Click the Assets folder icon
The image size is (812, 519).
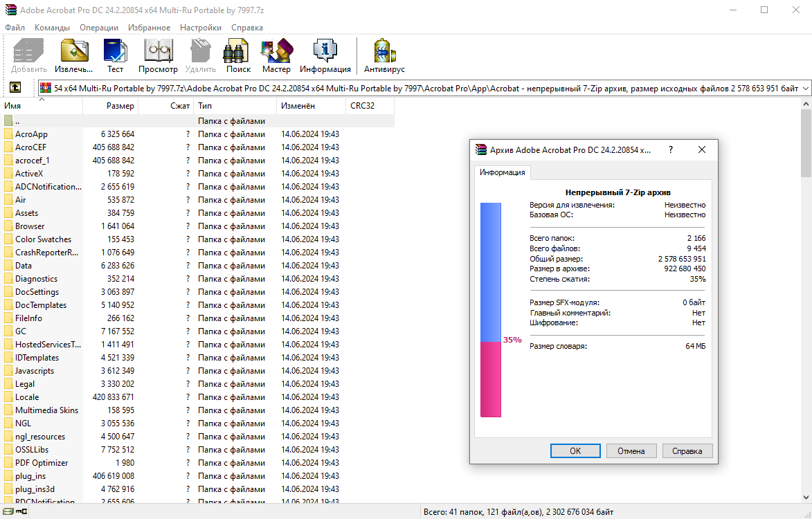point(8,212)
